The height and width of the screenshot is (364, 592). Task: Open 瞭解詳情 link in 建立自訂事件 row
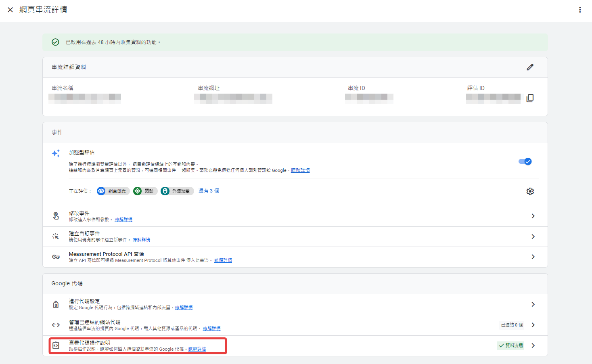(141, 240)
